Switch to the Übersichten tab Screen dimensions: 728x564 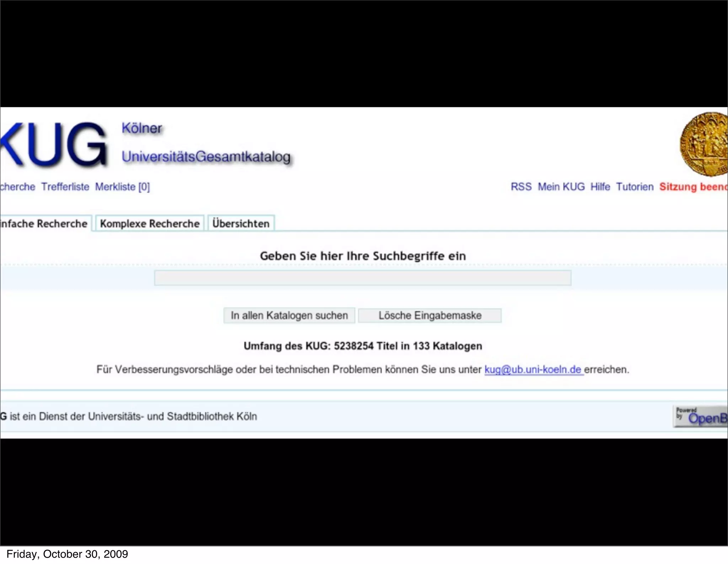241,224
